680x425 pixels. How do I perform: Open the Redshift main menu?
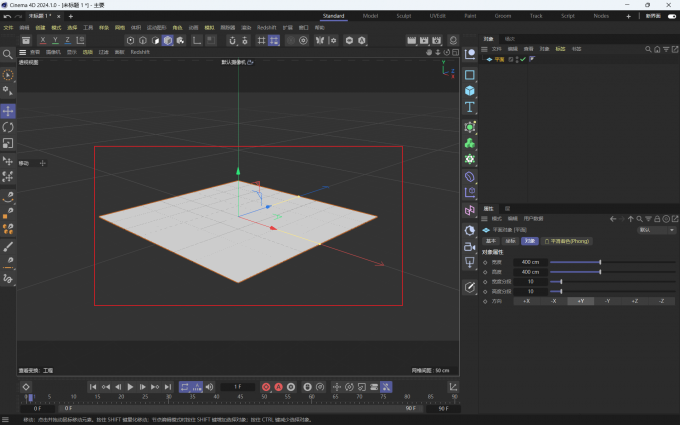pos(266,27)
